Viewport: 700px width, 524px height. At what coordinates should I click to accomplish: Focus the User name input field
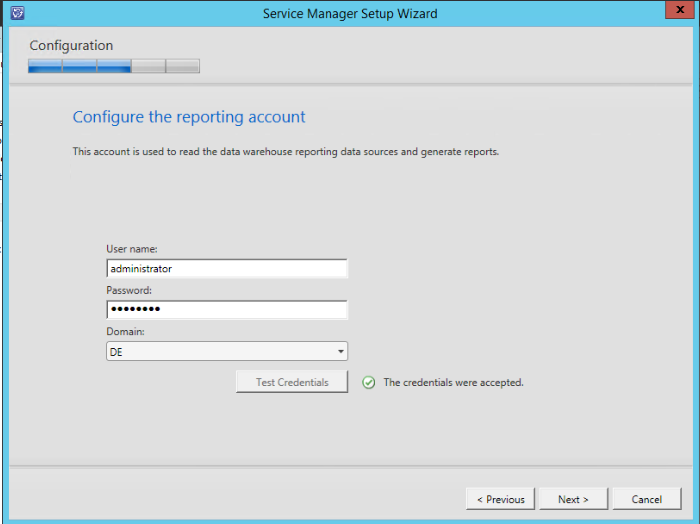[226, 269]
